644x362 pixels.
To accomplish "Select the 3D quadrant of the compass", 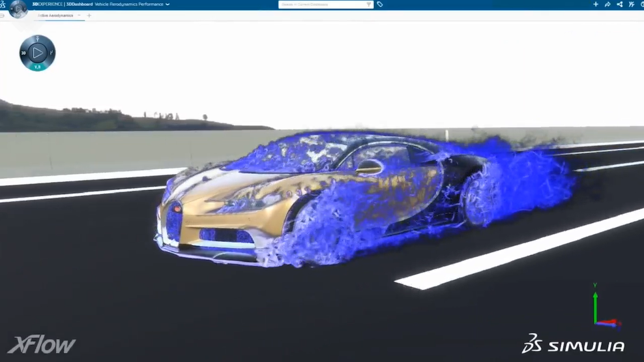I will [24, 53].
